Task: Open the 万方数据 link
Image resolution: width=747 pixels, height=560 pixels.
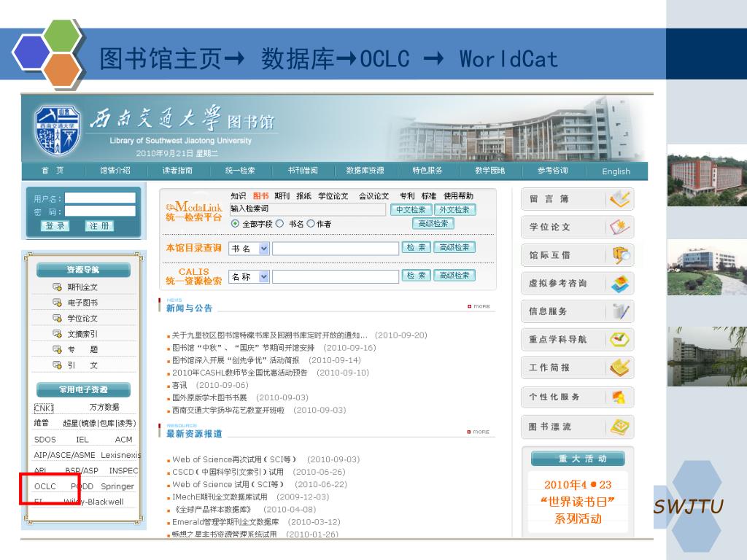Action: (x=104, y=407)
